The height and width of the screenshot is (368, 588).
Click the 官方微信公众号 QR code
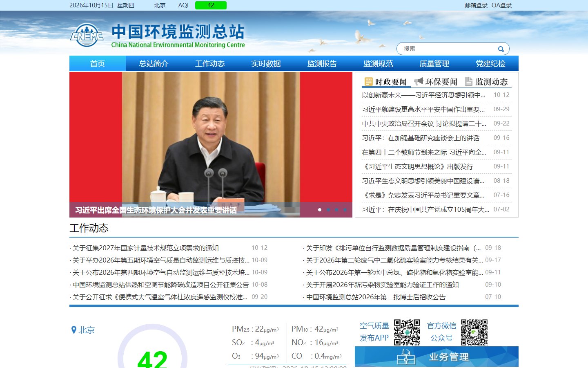(474, 332)
